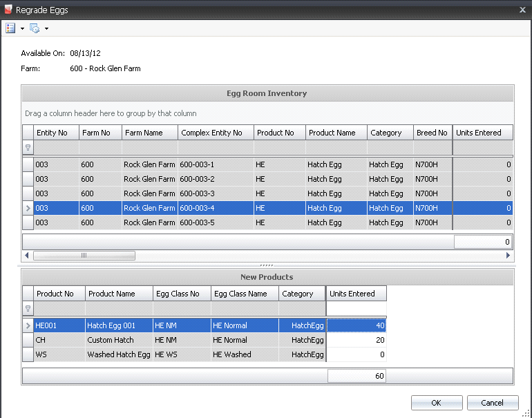The height and width of the screenshot is (418, 532).
Task: Sort by Entity No column header
Action: [x=57, y=133]
